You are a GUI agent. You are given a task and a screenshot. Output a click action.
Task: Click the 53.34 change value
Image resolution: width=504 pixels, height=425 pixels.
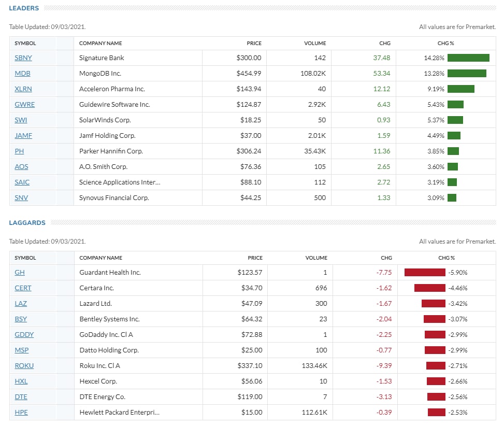coord(382,74)
